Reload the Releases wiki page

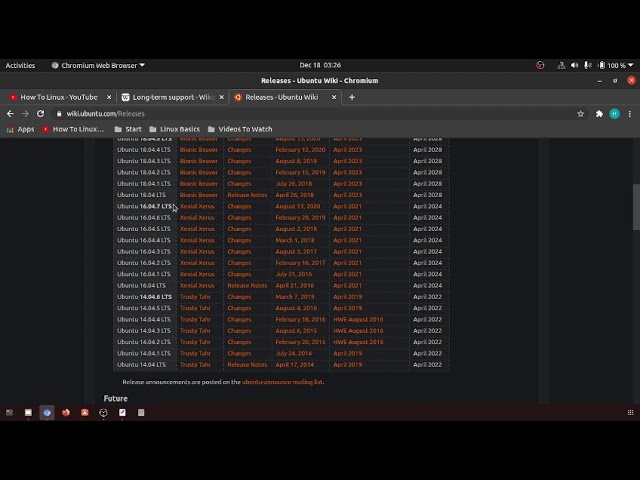(x=40, y=114)
